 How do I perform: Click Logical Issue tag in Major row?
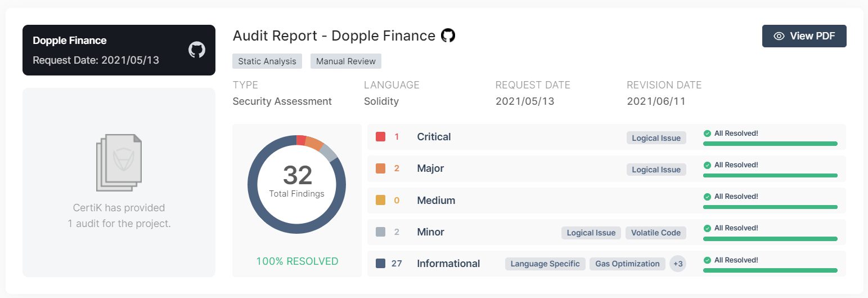click(656, 170)
